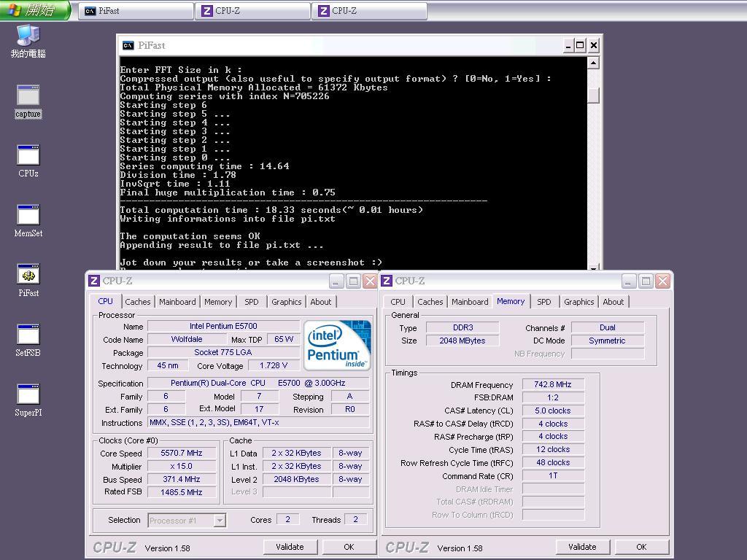
Task: Close the right CPU-Z window
Action: 662,281
